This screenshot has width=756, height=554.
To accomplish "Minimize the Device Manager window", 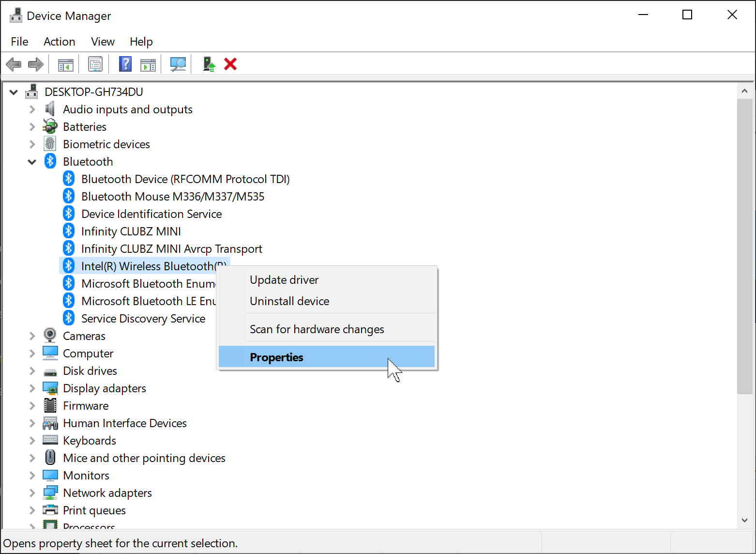I will click(x=643, y=15).
